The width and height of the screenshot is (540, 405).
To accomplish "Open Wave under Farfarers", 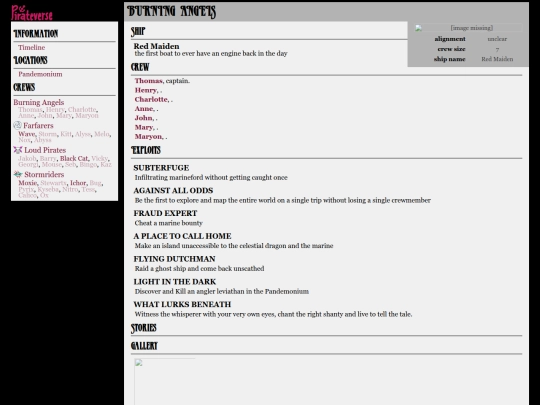I will (x=27, y=134).
